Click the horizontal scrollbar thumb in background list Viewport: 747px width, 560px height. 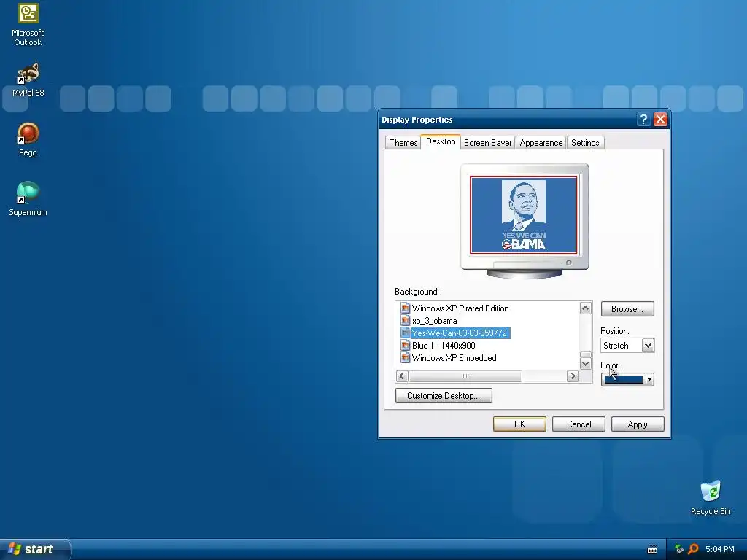[x=465, y=376]
